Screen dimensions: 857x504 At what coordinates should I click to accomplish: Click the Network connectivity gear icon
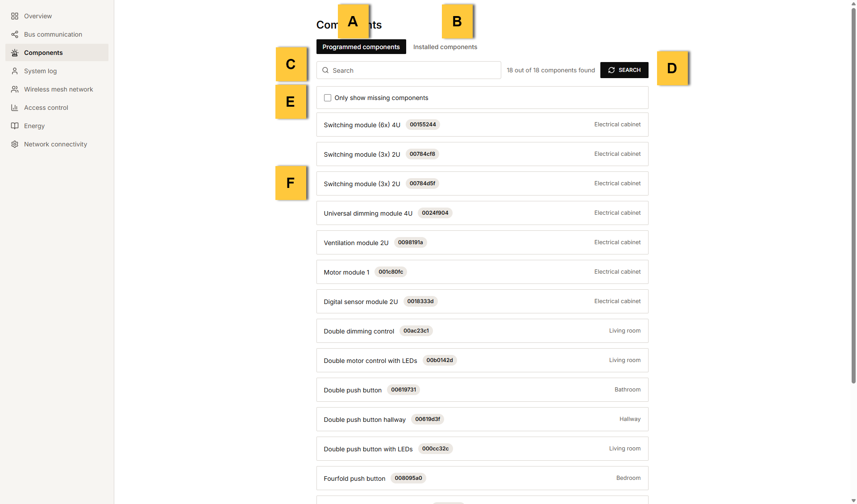[x=15, y=144]
